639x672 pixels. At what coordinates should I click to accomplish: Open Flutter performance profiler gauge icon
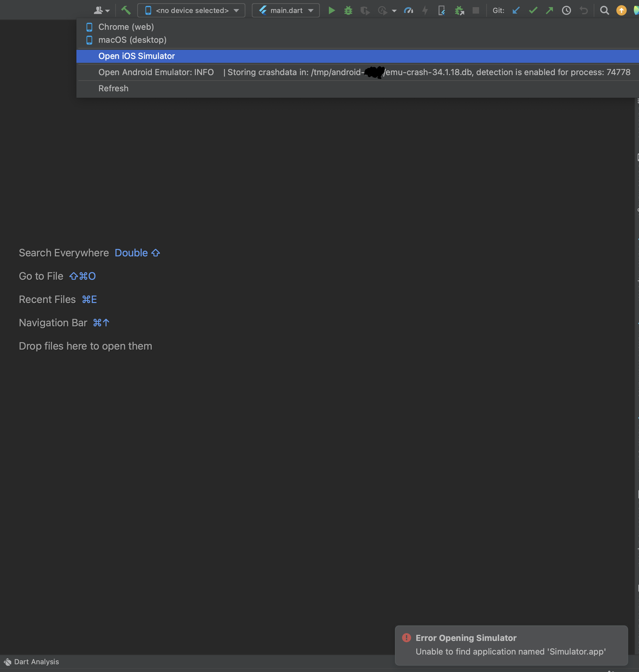tap(409, 10)
